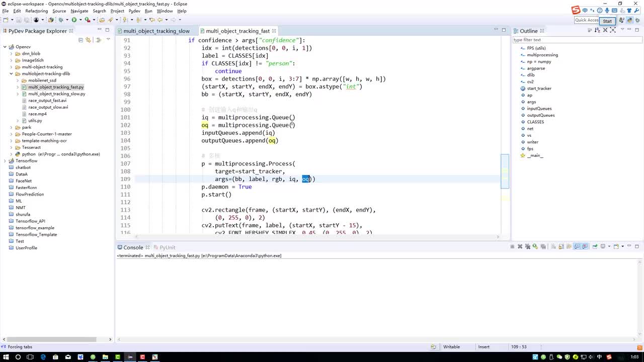Collapse the multiobject-tracking-dlib folder
The height and width of the screenshot is (362, 644).
pyautogui.click(x=11, y=73)
